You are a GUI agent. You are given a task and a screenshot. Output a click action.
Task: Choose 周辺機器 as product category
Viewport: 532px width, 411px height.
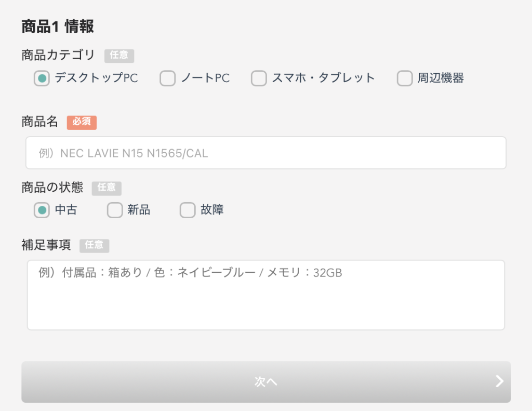pyautogui.click(x=405, y=78)
